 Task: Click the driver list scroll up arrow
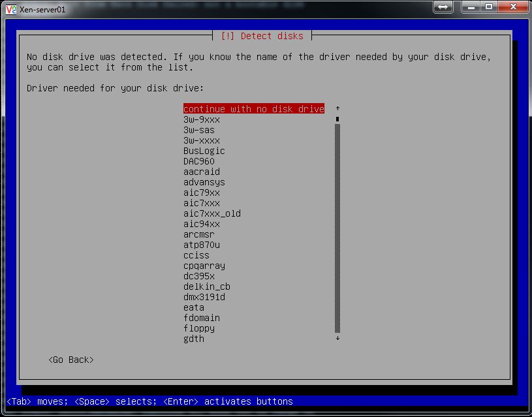337,109
